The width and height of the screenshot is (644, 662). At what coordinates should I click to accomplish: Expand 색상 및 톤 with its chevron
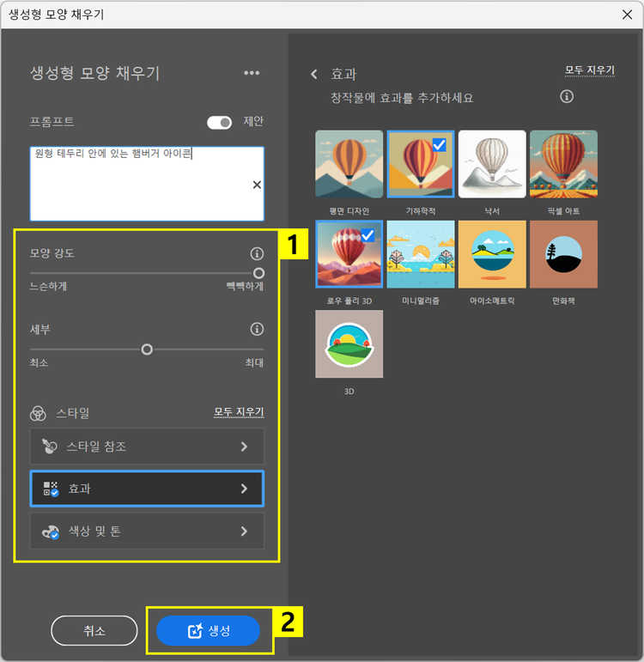[x=244, y=531]
